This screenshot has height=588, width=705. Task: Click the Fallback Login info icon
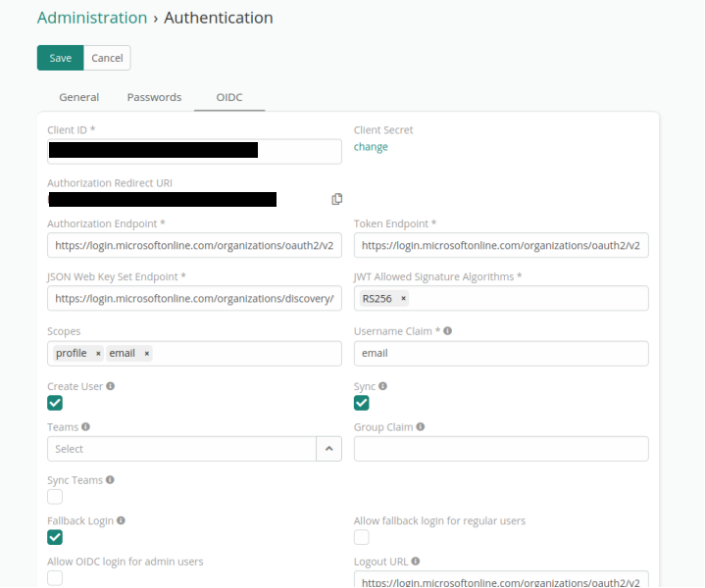tap(121, 521)
